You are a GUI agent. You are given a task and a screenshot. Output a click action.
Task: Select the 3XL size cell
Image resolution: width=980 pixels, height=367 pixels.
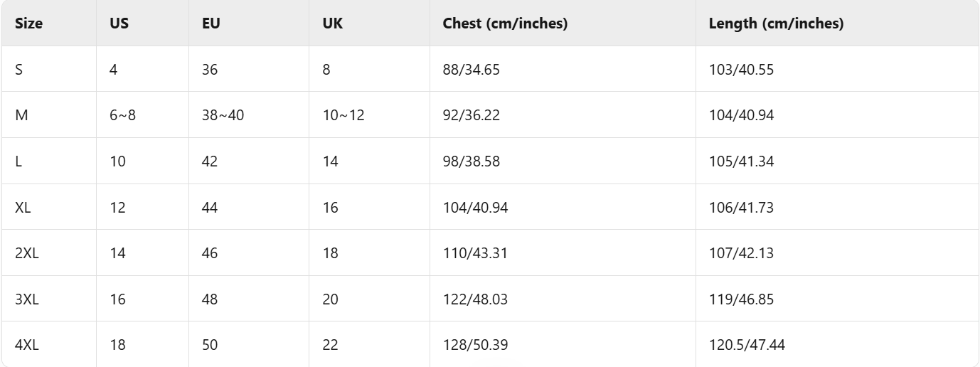click(26, 299)
